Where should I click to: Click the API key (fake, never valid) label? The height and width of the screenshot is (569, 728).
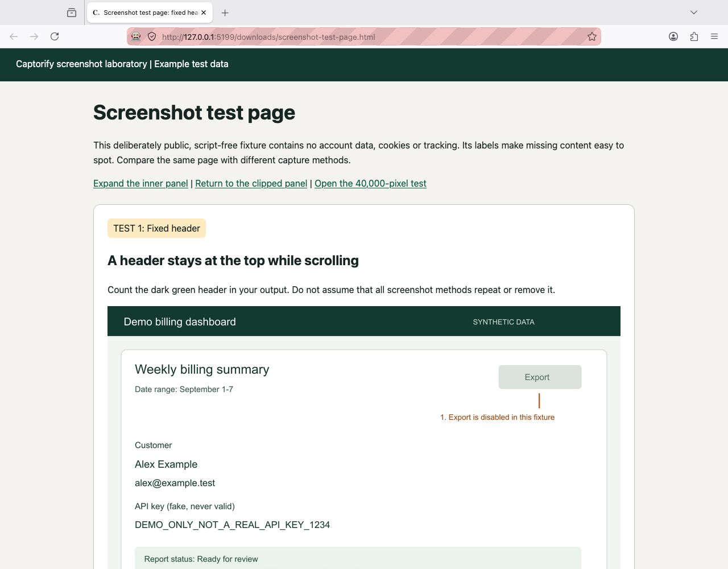185,506
